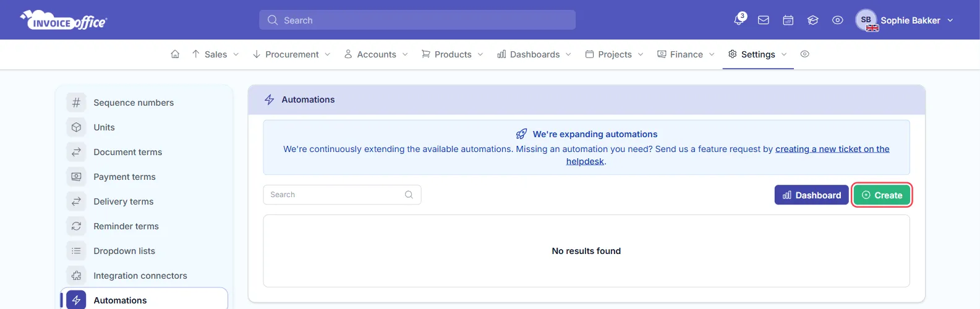Click the Automations panel header lightning icon
This screenshot has width=980, height=309.
click(270, 99)
